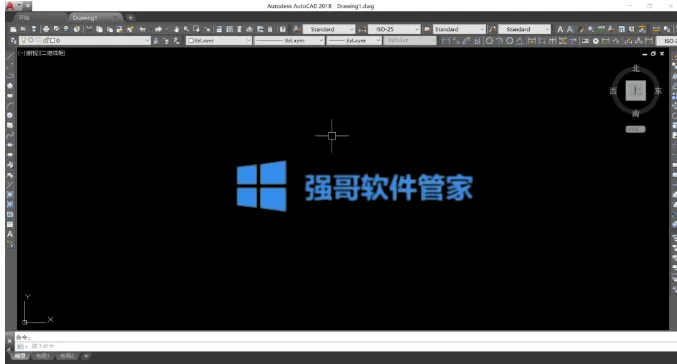The height and width of the screenshot is (364, 677).
Task: Select the Spline draw tool
Action: 10,135
